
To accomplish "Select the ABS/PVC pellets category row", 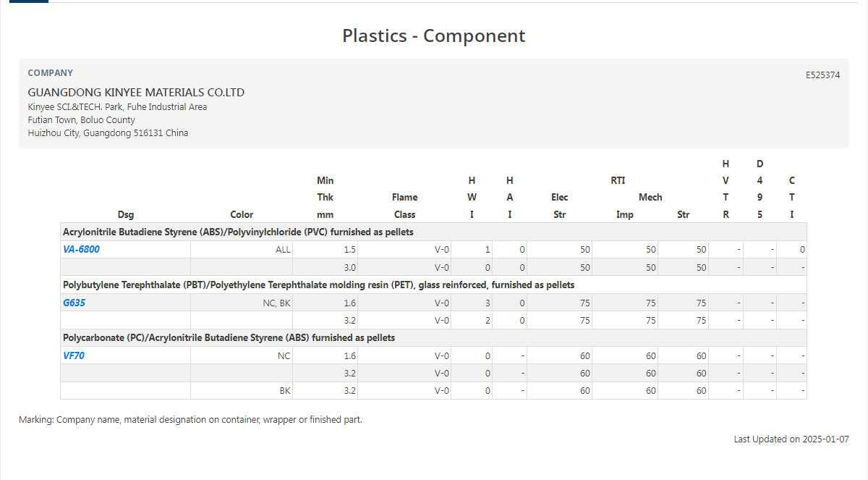I will point(238,232).
